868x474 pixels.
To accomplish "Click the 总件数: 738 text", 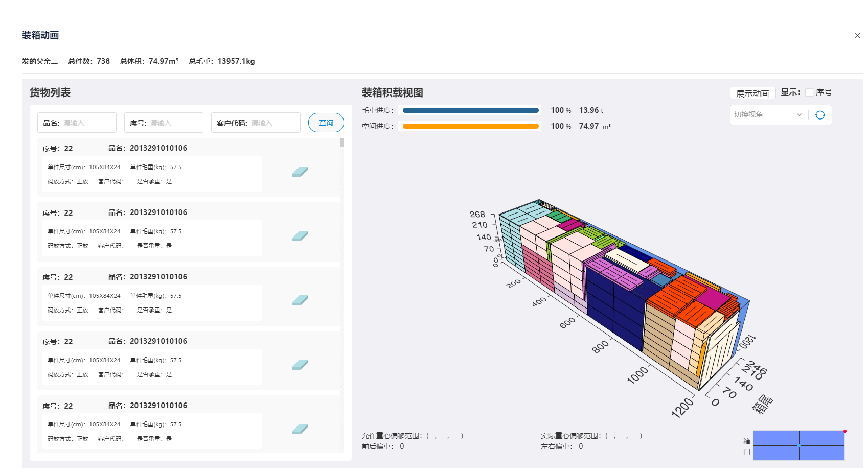I will (x=89, y=61).
